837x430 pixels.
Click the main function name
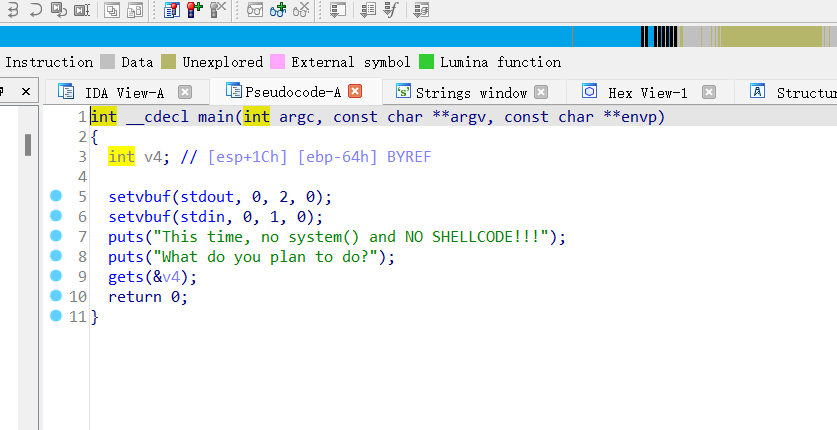pos(216,117)
